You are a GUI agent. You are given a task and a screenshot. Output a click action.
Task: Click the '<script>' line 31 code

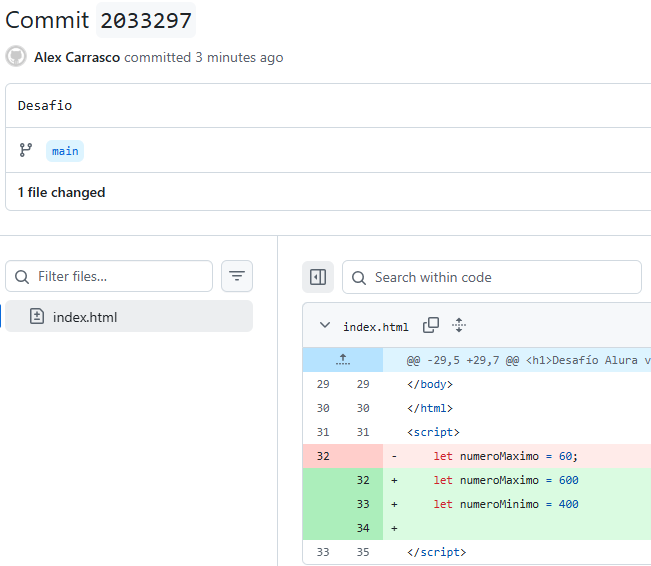pyautogui.click(x=433, y=432)
